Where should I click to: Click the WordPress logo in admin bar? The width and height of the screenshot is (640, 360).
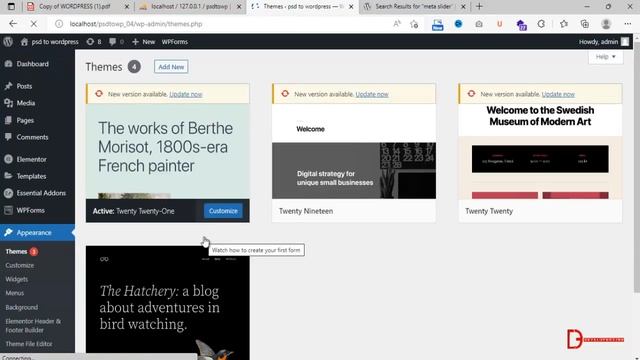click(8, 42)
